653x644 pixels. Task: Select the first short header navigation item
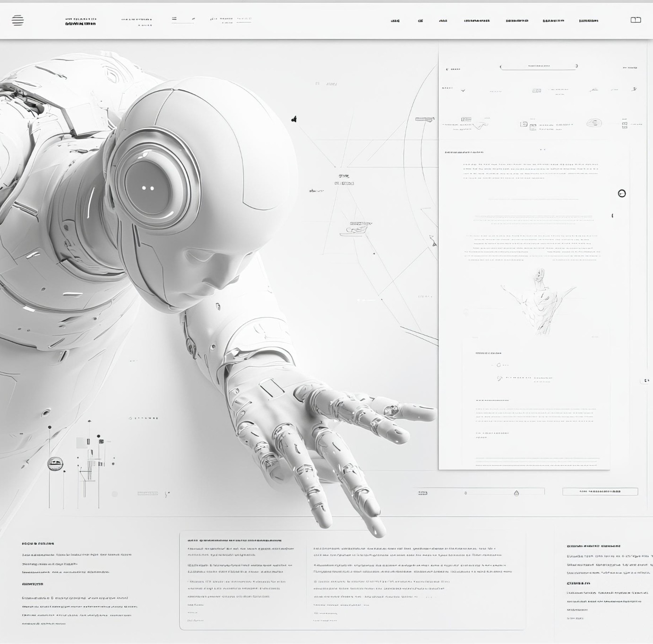(395, 21)
